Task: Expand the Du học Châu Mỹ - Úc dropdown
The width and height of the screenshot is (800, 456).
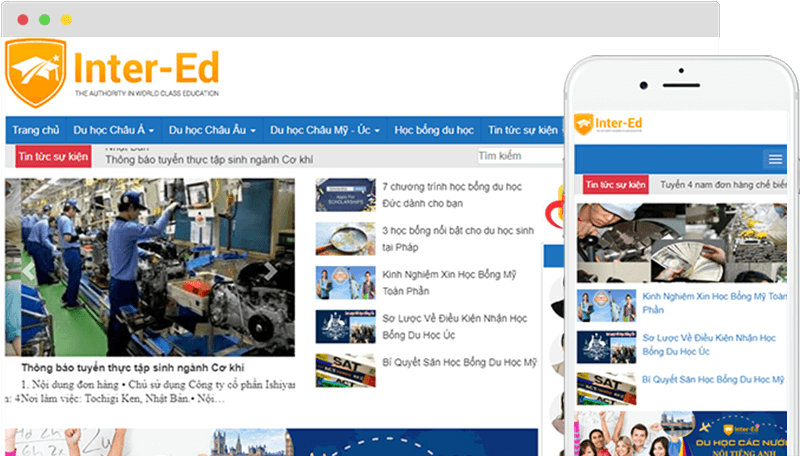Action: click(x=325, y=131)
